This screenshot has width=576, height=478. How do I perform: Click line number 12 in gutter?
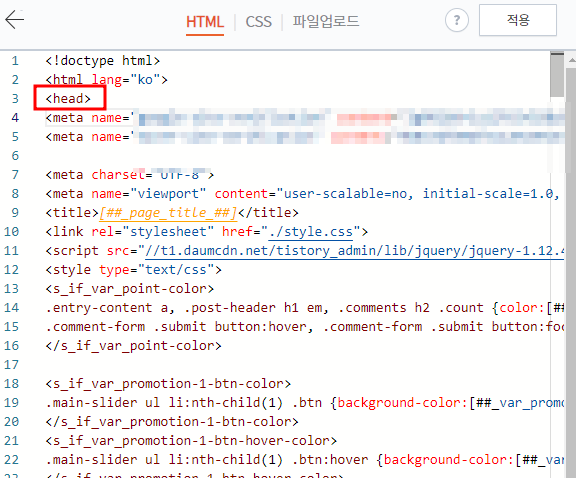coord(11,270)
